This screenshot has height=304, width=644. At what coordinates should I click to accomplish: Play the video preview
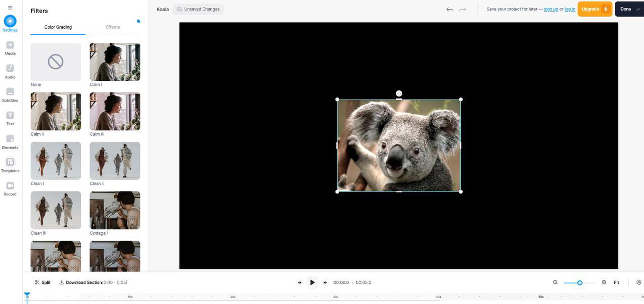(x=312, y=282)
